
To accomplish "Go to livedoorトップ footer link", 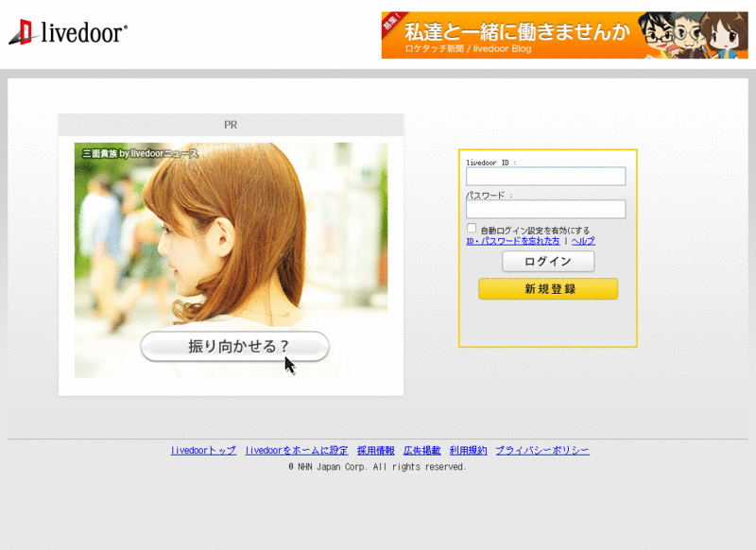I will coord(203,450).
